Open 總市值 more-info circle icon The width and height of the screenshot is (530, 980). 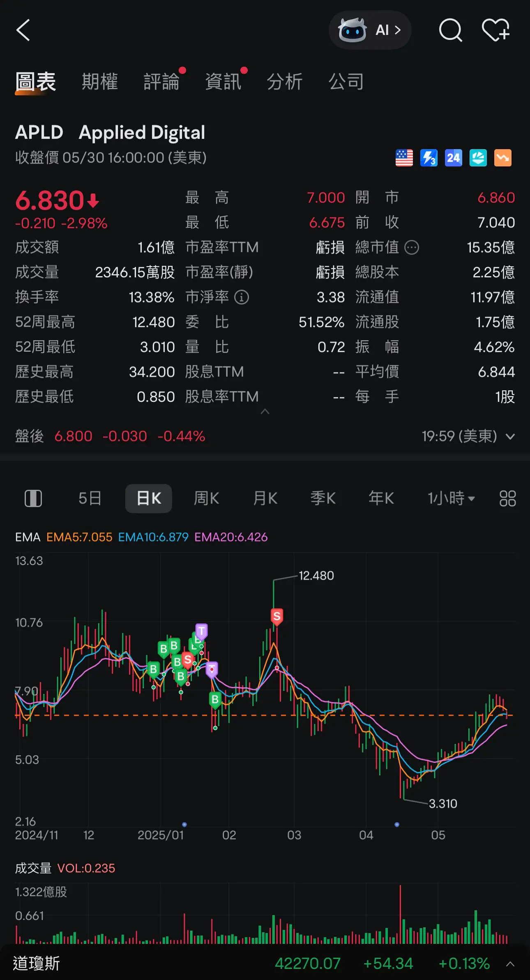coord(412,247)
